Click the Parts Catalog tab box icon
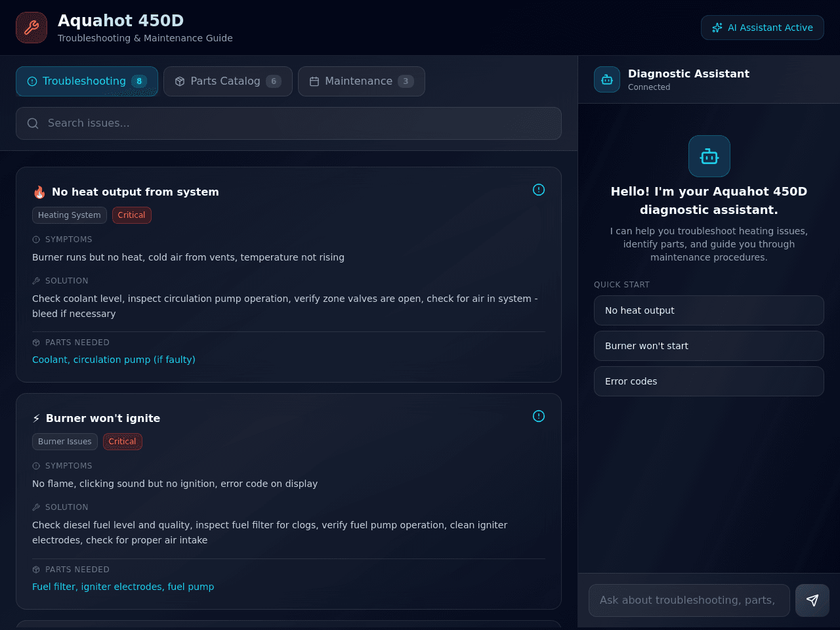This screenshot has width=840, height=630. (x=180, y=81)
